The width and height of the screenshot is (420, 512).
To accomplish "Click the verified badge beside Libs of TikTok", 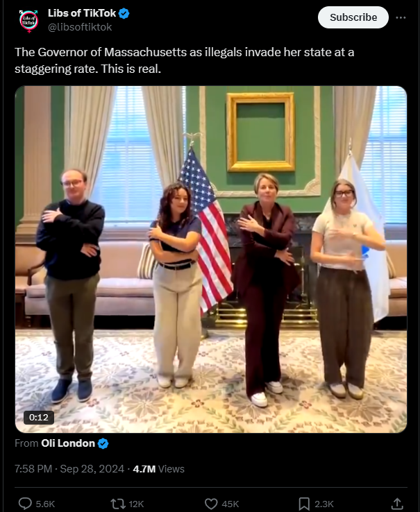I will tap(124, 13).
